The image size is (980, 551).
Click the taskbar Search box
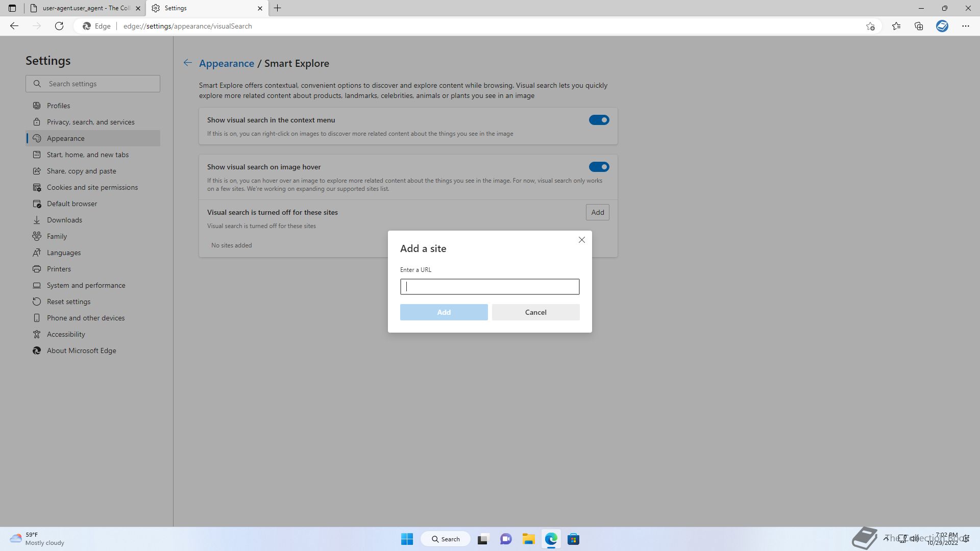446,539
